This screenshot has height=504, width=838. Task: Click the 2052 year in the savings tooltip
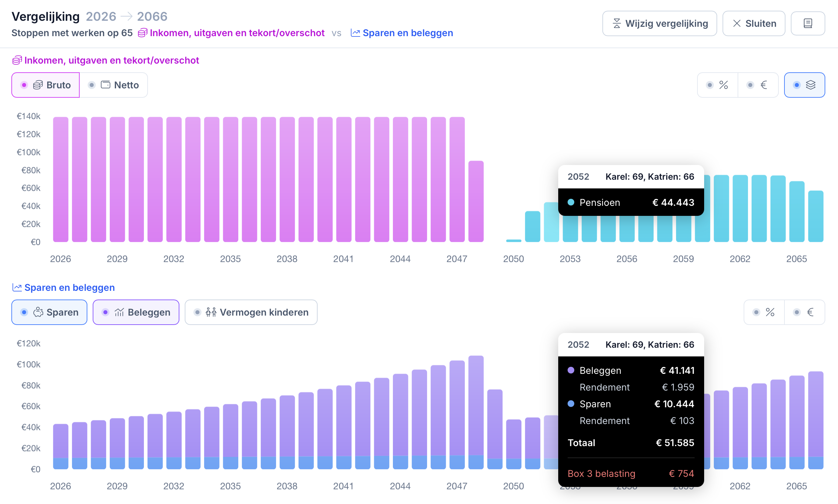click(x=579, y=345)
